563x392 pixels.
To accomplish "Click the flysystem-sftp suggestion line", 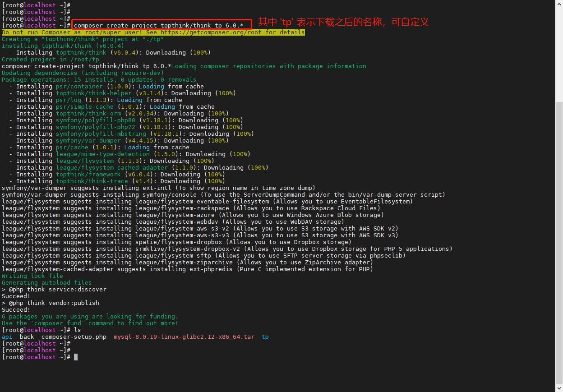I will tap(204, 256).
